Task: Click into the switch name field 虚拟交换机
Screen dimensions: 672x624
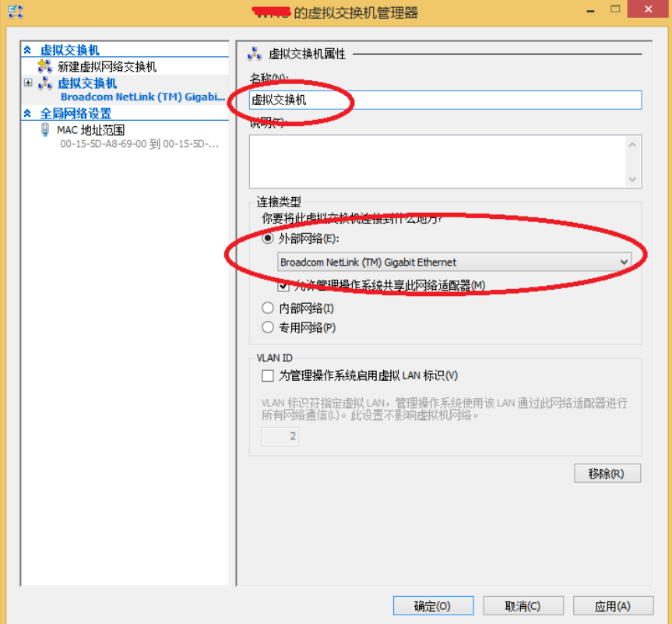Action: point(445,100)
